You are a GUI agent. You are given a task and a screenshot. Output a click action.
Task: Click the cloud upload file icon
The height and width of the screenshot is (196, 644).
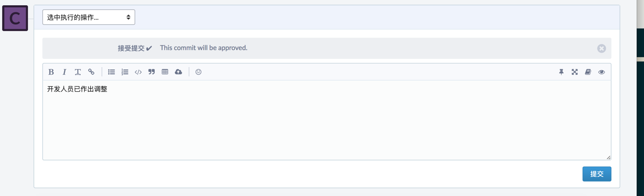(178, 72)
